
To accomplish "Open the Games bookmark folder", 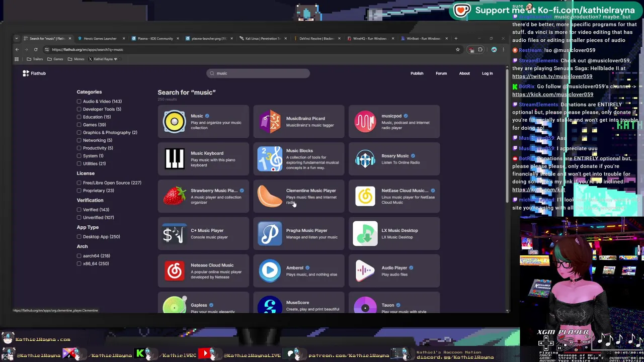I will click(55, 59).
